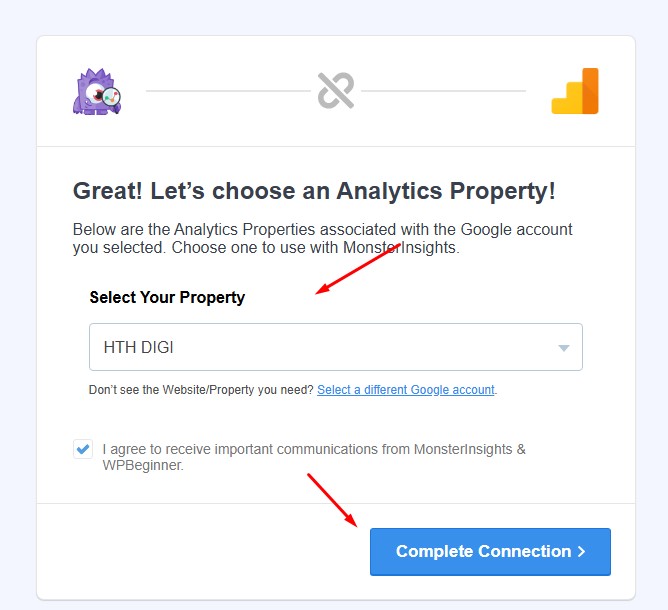
Task: Click the 'Select Your Property' field label
Action: click(x=167, y=297)
